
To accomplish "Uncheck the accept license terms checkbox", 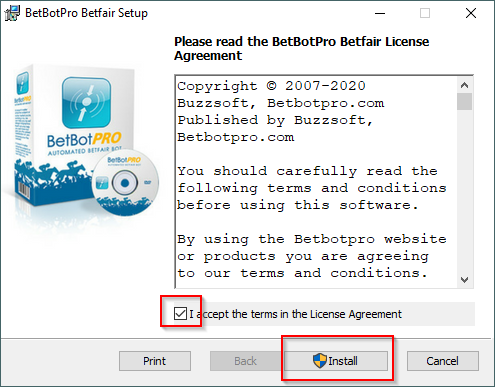I will click(x=180, y=314).
